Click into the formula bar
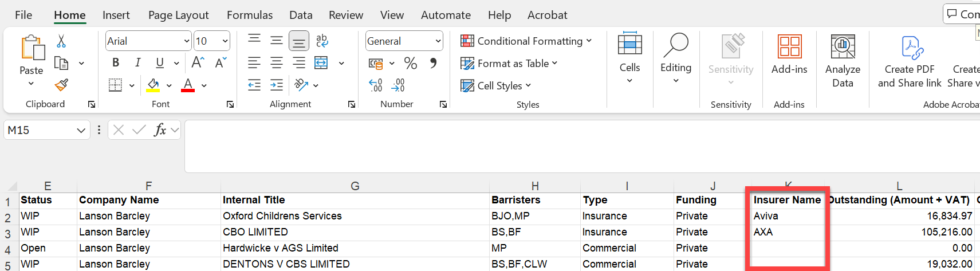 click(581, 146)
